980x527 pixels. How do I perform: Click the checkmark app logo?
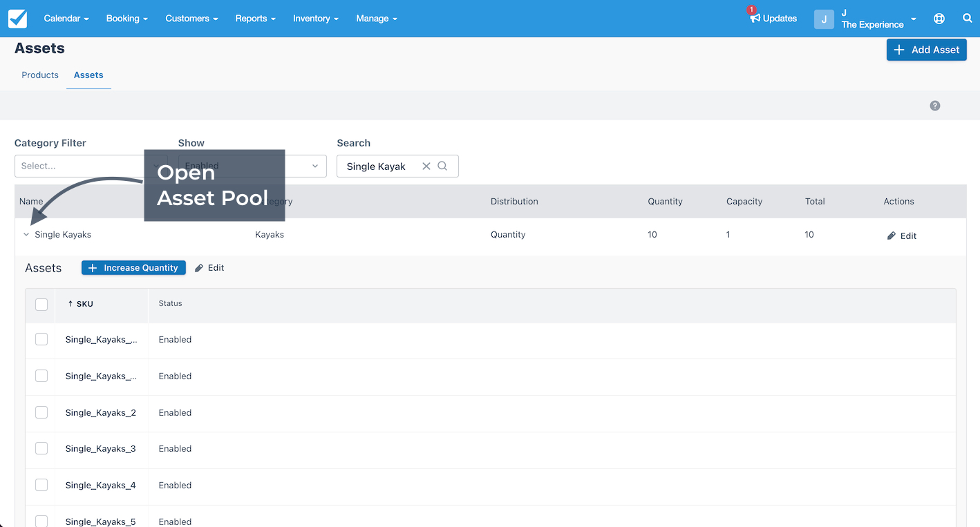(18, 19)
